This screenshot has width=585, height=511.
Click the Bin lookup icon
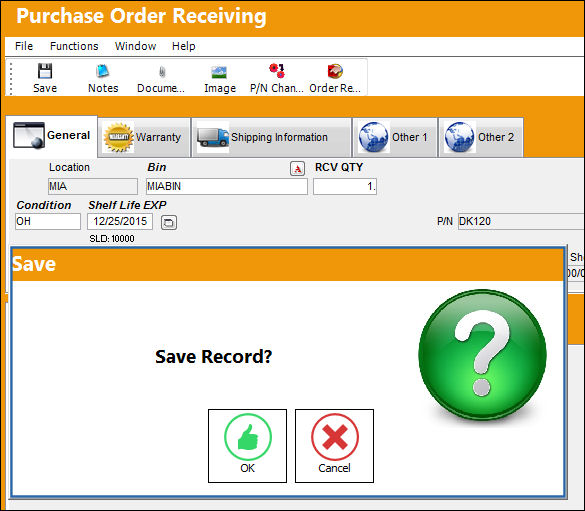coord(297,169)
